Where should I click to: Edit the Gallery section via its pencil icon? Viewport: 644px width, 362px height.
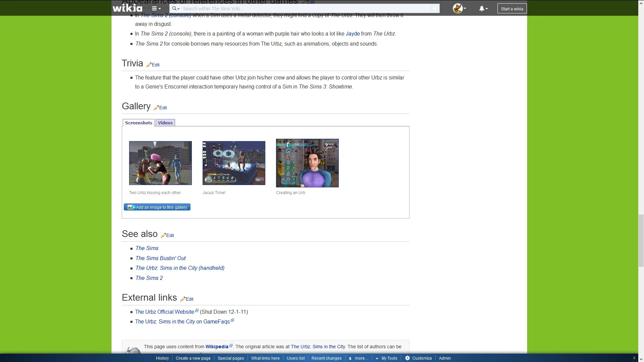point(156,108)
